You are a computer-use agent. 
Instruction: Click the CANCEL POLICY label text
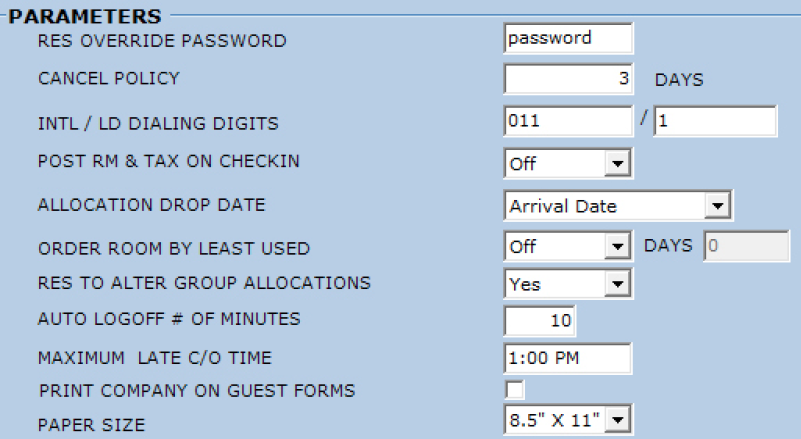(x=108, y=78)
